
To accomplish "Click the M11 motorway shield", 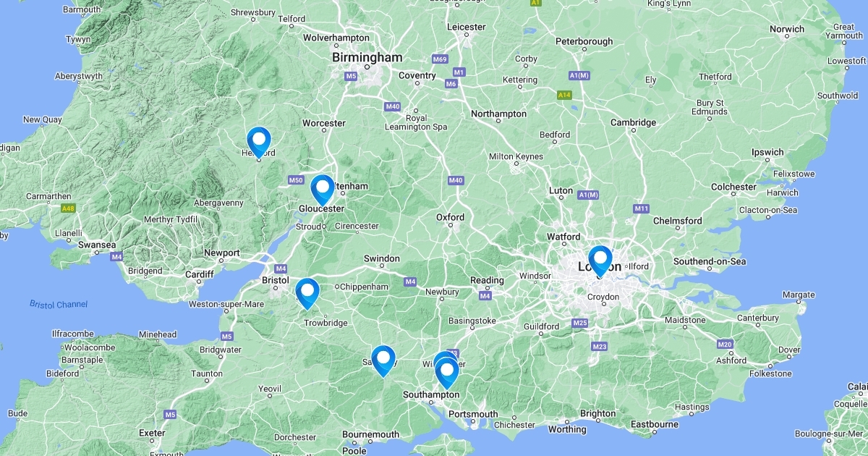I will point(642,208).
